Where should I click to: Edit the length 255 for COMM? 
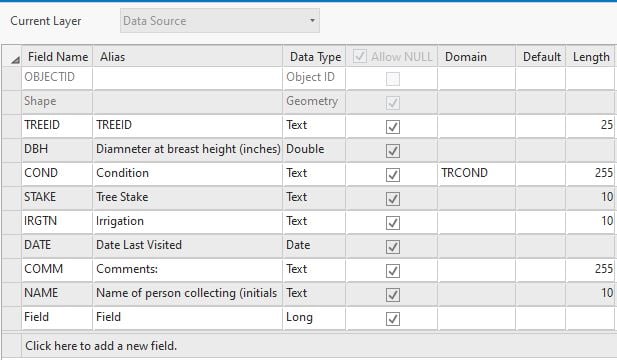pos(591,270)
